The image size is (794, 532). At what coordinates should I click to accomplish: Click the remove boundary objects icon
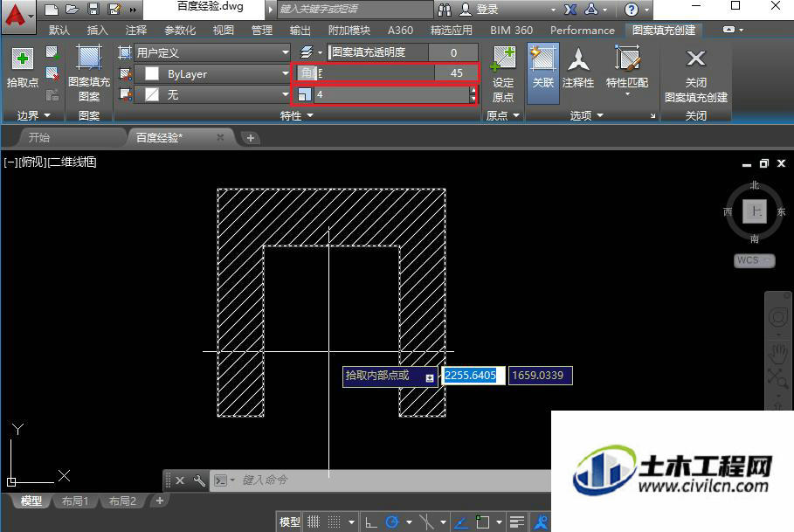52,74
